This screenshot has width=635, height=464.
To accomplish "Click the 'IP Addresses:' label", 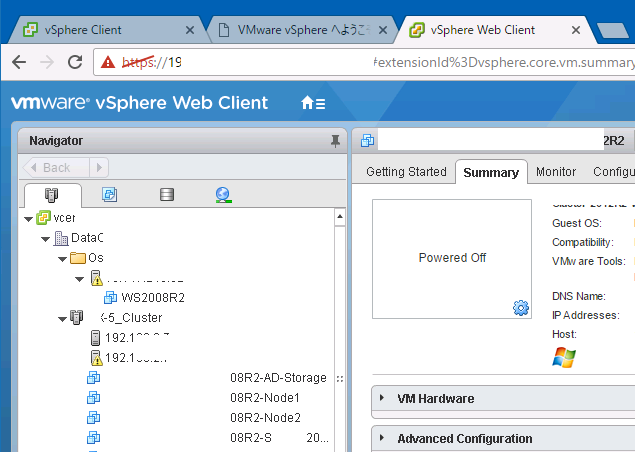I will point(586,315).
